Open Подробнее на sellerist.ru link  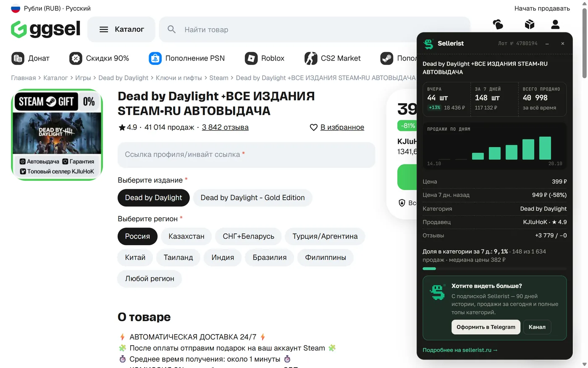(x=460, y=350)
